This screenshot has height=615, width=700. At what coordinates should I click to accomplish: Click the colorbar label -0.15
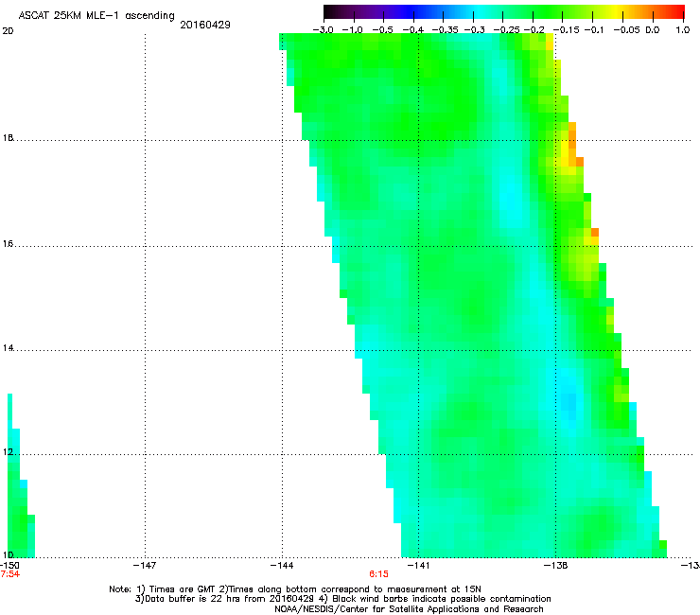click(566, 30)
